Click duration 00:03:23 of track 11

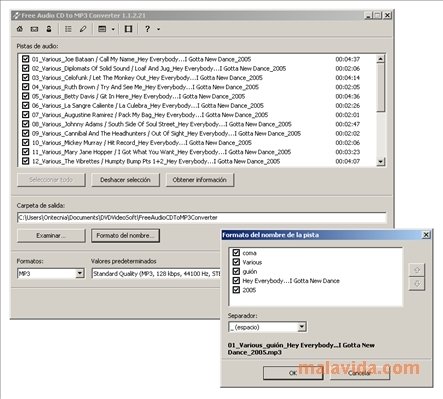[348, 152]
